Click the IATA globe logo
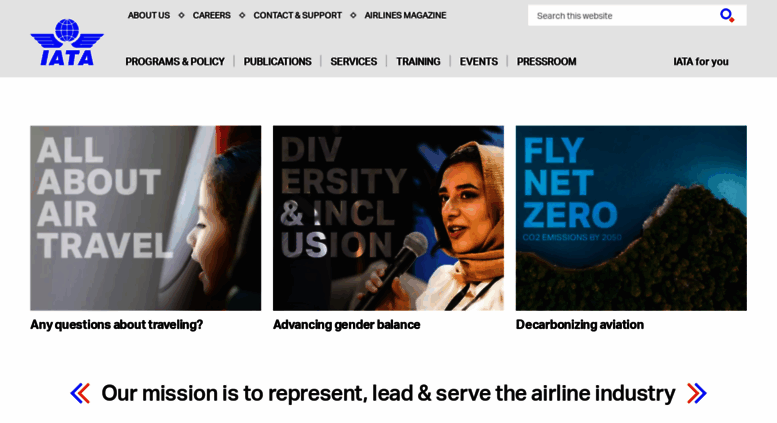This screenshot has width=777, height=423. [67, 42]
